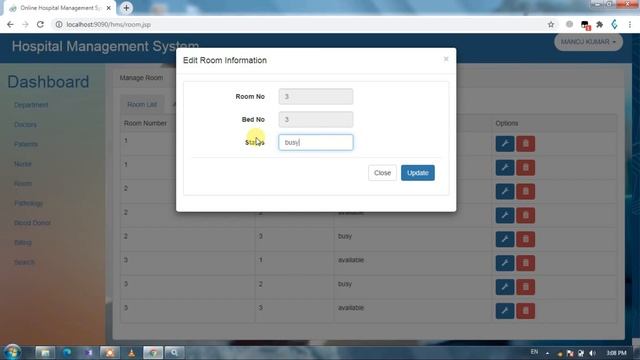640x360 pixels.
Task: Click the Room Number column header
Action: point(145,123)
